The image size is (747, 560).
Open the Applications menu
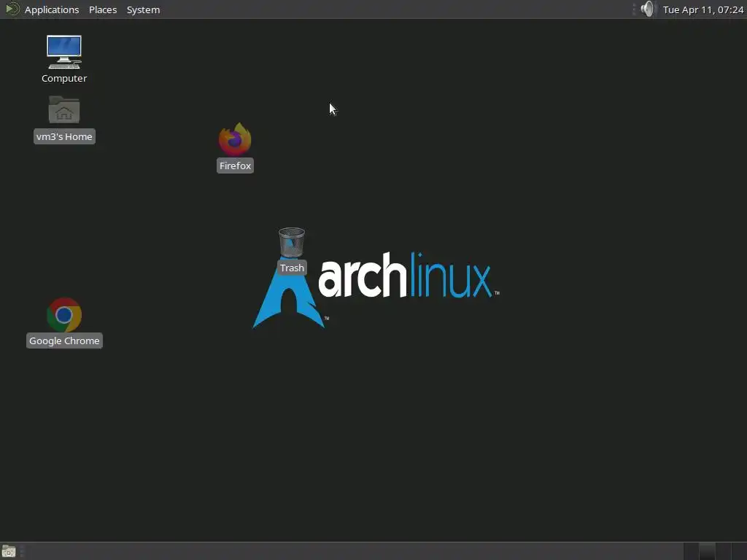pos(52,9)
